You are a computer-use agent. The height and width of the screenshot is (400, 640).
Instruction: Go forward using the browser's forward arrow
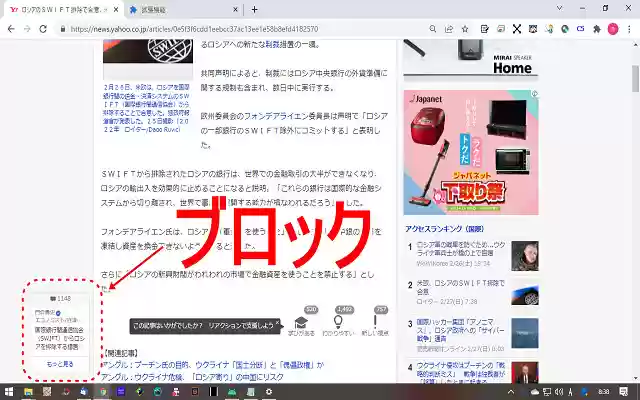[x=27, y=29]
